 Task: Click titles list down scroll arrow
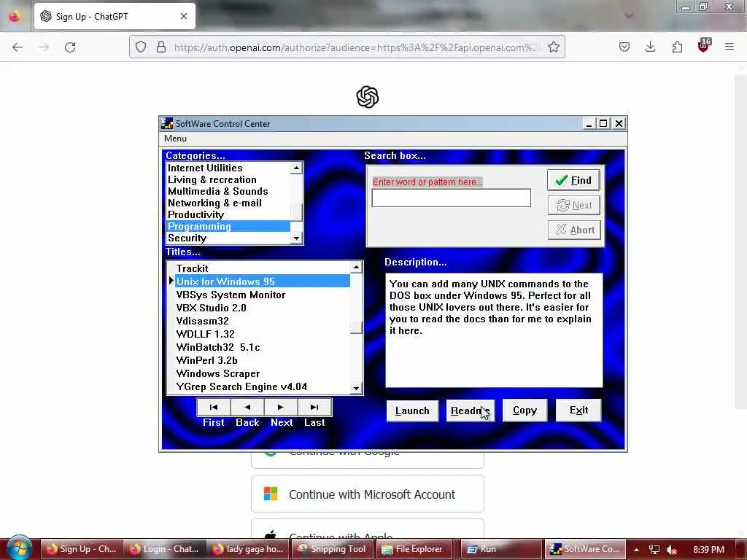point(356,388)
